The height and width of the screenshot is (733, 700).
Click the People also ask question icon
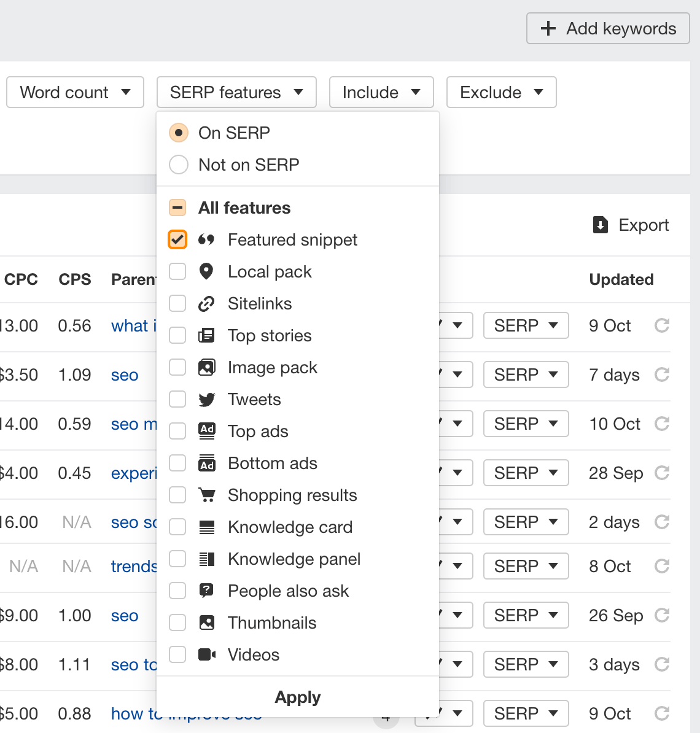[x=207, y=591]
